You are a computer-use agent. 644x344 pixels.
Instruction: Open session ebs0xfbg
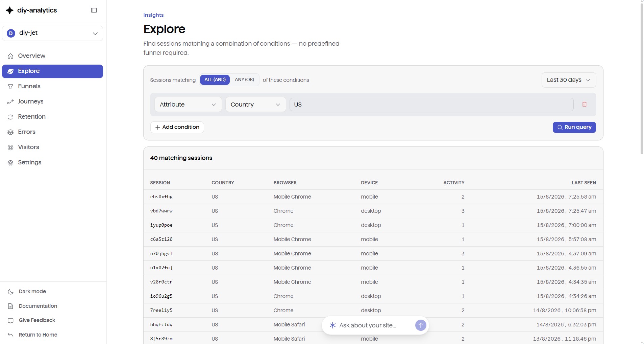pos(162,197)
